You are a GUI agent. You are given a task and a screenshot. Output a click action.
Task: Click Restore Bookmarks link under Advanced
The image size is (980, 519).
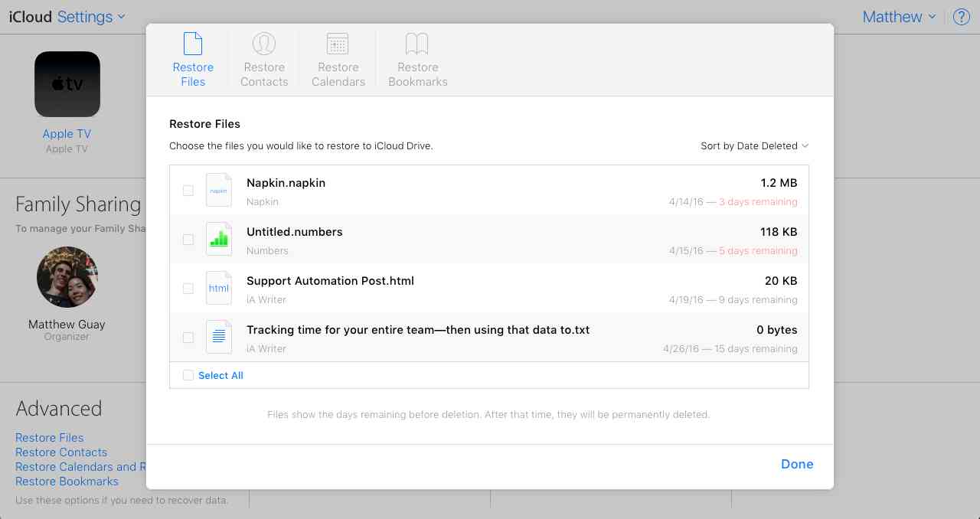click(67, 481)
